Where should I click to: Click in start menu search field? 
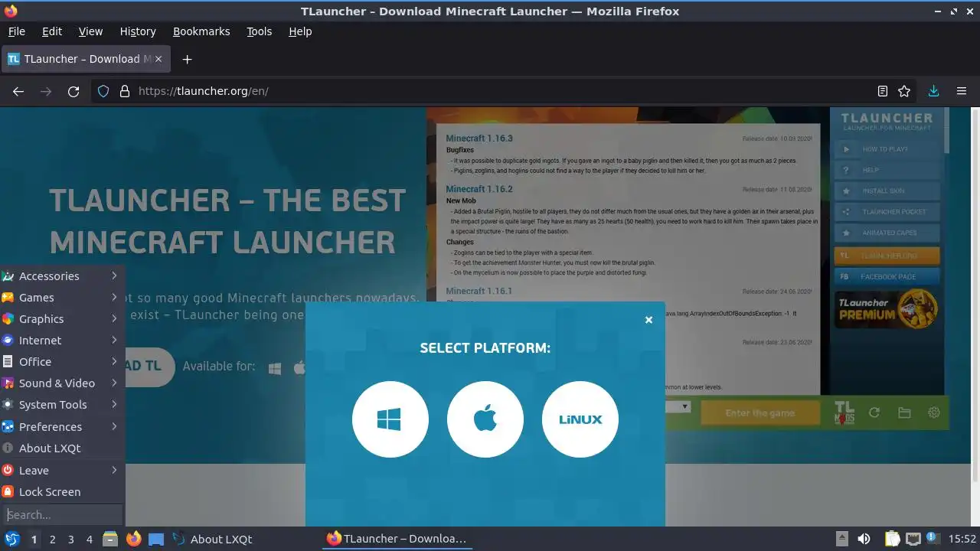(x=63, y=515)
